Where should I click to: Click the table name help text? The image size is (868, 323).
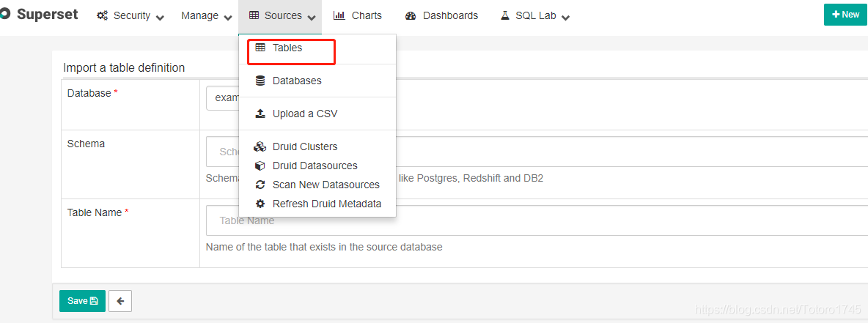324,248
